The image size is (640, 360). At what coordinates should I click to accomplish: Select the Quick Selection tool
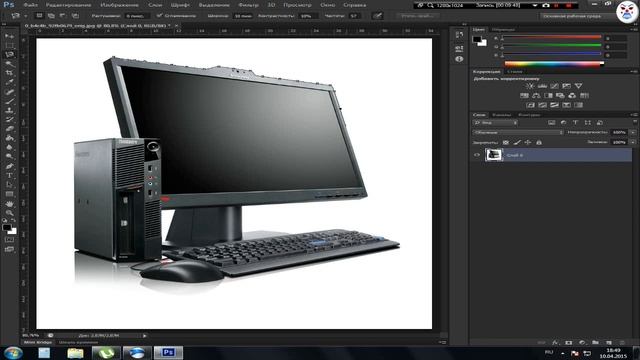[x=9, y=64]
